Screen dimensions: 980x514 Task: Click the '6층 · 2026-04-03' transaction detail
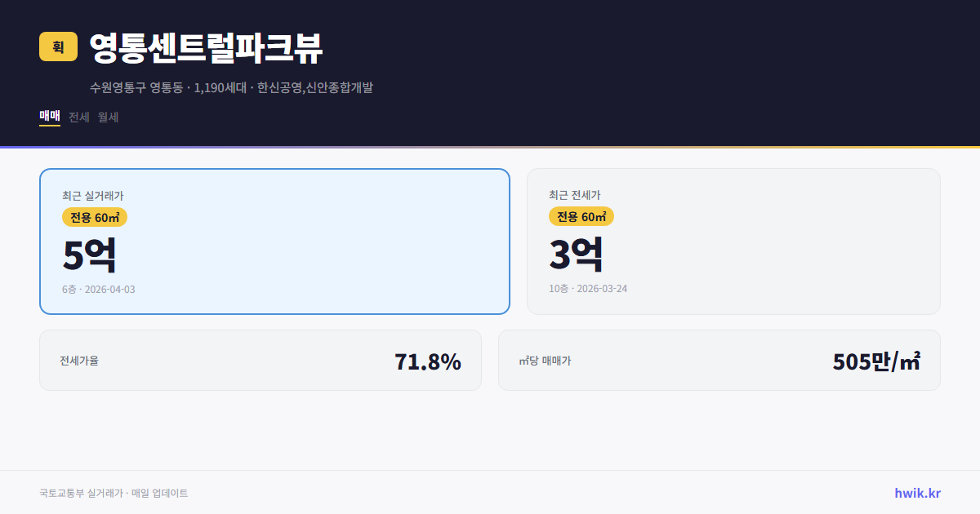[x=98, y=289]
